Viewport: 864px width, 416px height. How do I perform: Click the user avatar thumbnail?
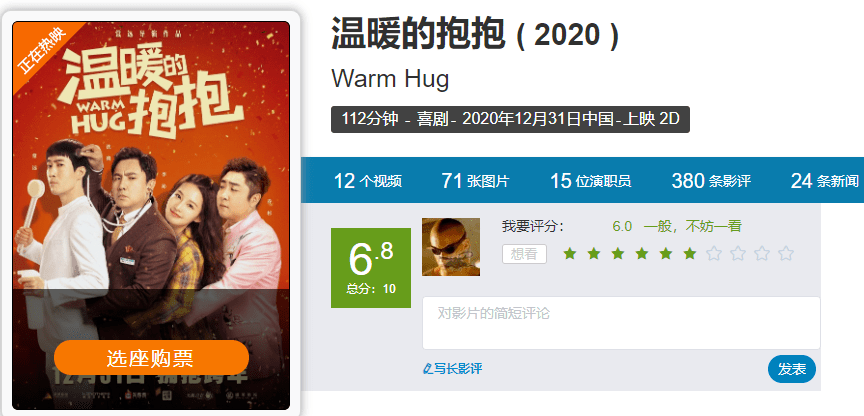point(451,247)
